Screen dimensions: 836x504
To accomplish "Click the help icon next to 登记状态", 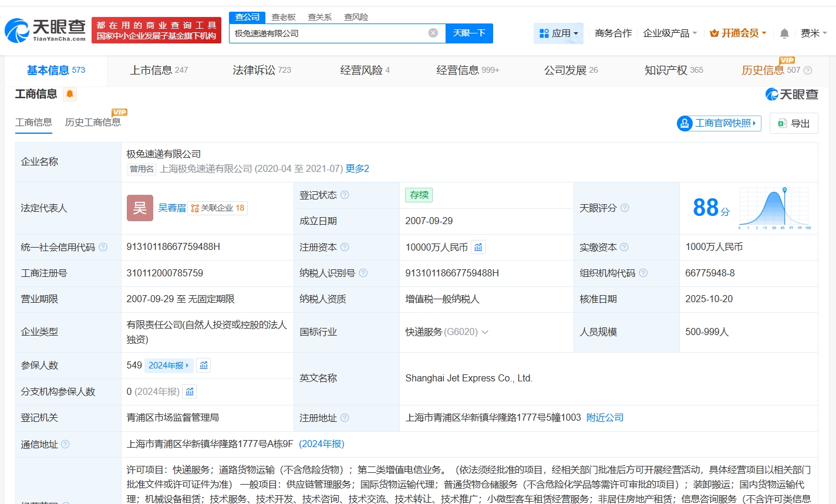I will click(345, 195).
